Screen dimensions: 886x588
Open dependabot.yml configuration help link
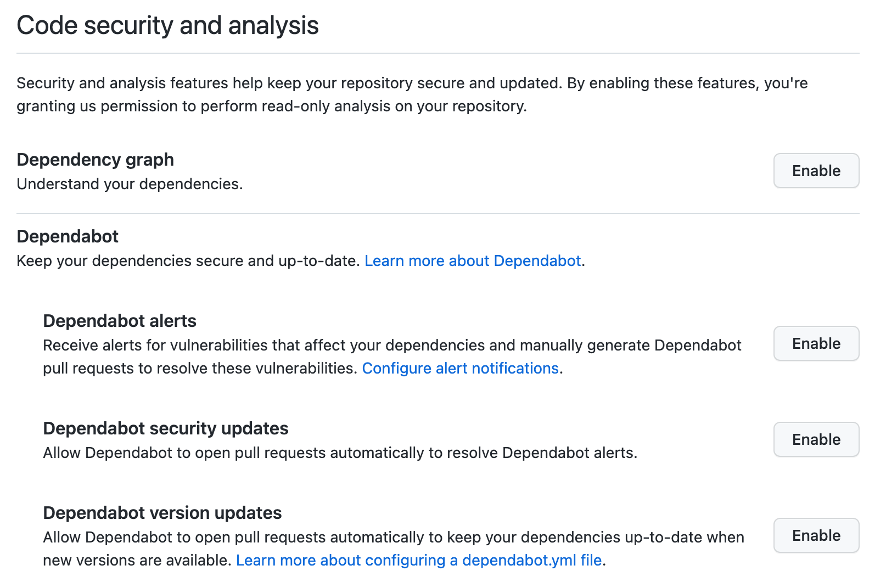pyautogui.click(x=419, y=560)
